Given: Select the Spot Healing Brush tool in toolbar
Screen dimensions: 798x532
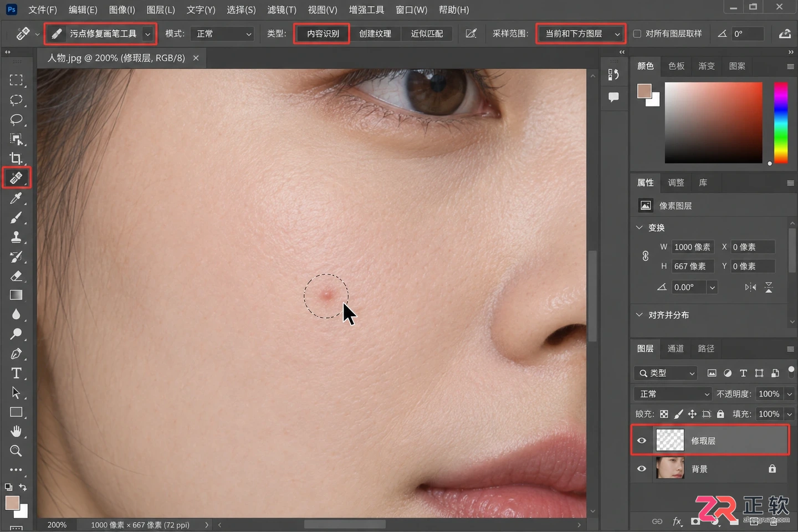Looking at the screenshot, I should pyautogui.click(x=16, y=178).
